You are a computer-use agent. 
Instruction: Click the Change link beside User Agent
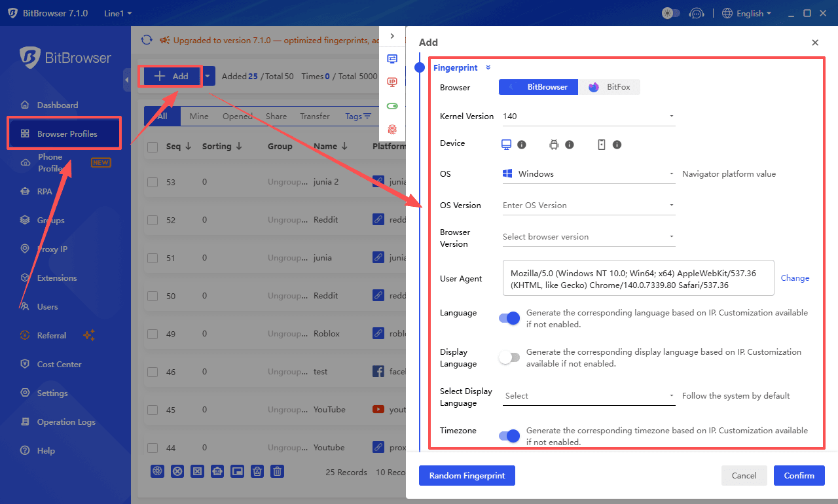(x=794, y=278)
